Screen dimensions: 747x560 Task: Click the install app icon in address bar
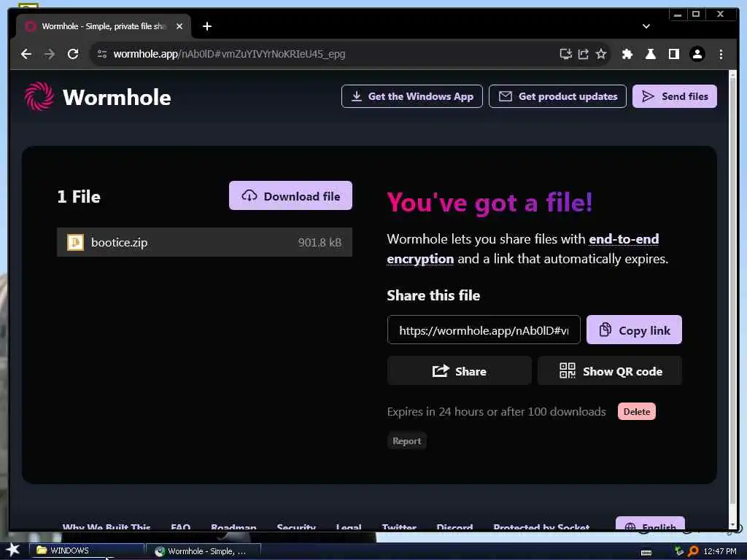(565, 54)
